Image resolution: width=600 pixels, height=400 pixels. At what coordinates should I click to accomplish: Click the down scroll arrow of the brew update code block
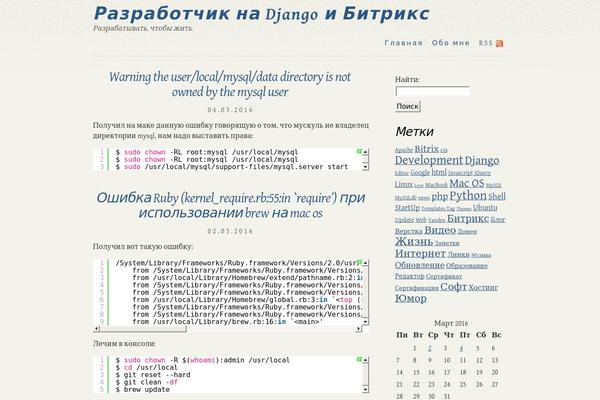click(365, 390)
